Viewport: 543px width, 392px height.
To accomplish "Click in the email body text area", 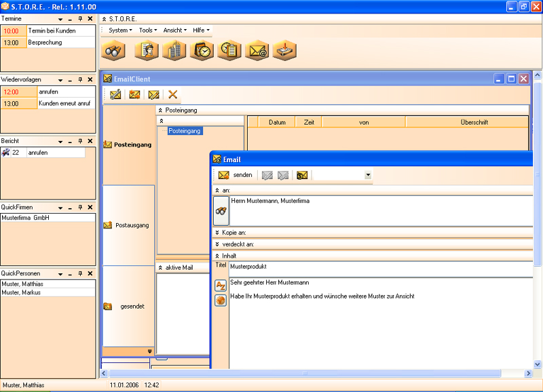I will tap(381, 323).
